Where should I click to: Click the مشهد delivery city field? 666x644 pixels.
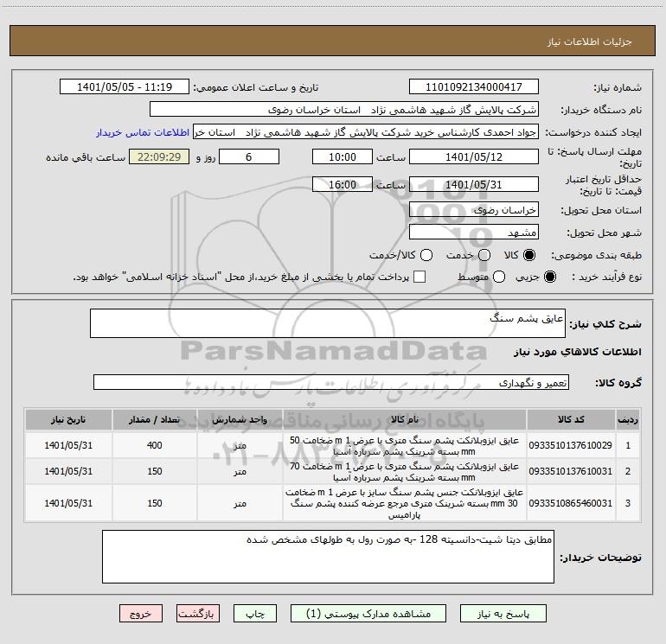pos(474,233)
